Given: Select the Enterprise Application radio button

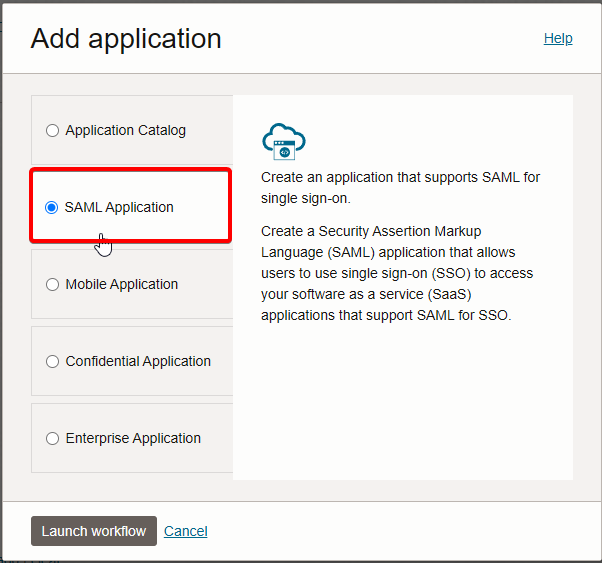Looking at the screenshot, I should click(x=52, y=438).
